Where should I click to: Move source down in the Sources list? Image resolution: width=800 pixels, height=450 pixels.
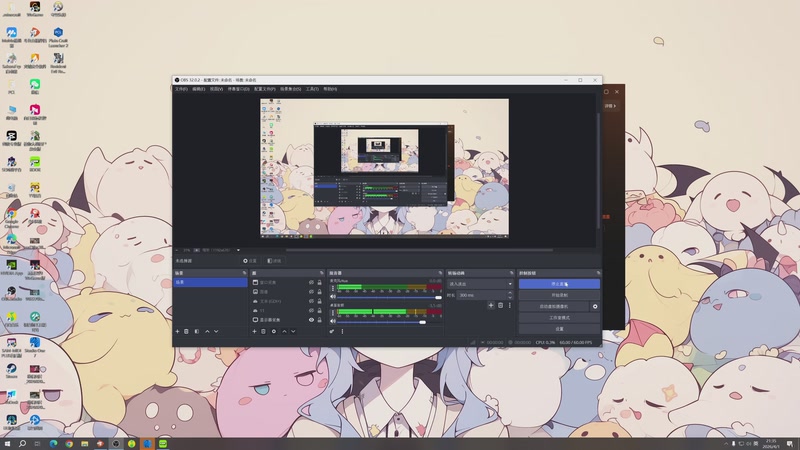pos(293,332)
